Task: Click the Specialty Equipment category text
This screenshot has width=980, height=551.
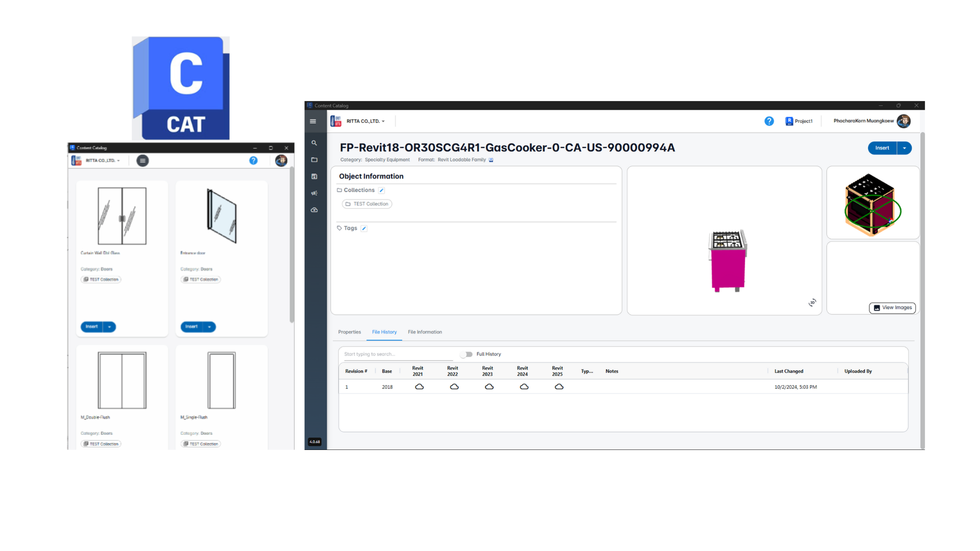Action: click(x=387, y=160)
